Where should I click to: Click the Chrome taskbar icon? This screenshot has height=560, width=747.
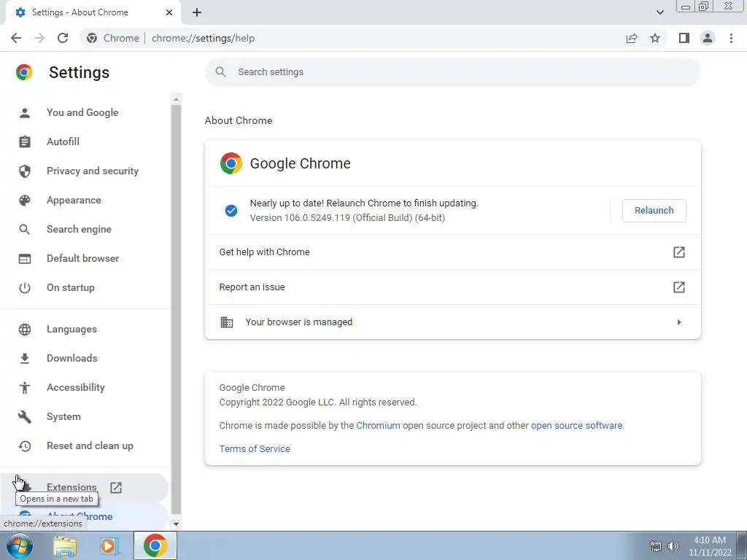155,545
